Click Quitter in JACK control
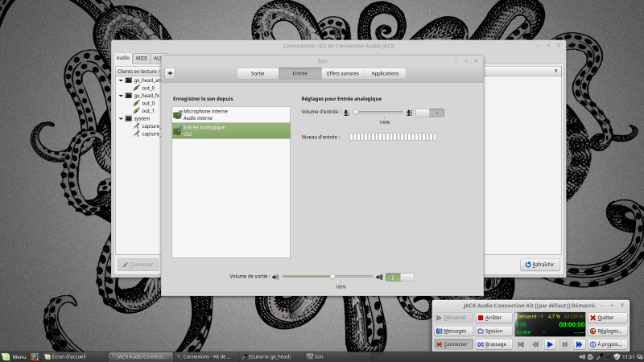 click(607, 318)
